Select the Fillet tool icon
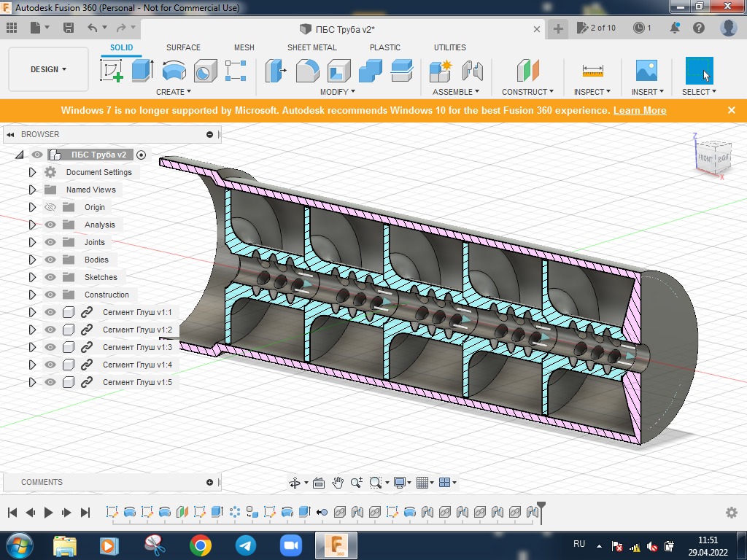 point(307,71)
